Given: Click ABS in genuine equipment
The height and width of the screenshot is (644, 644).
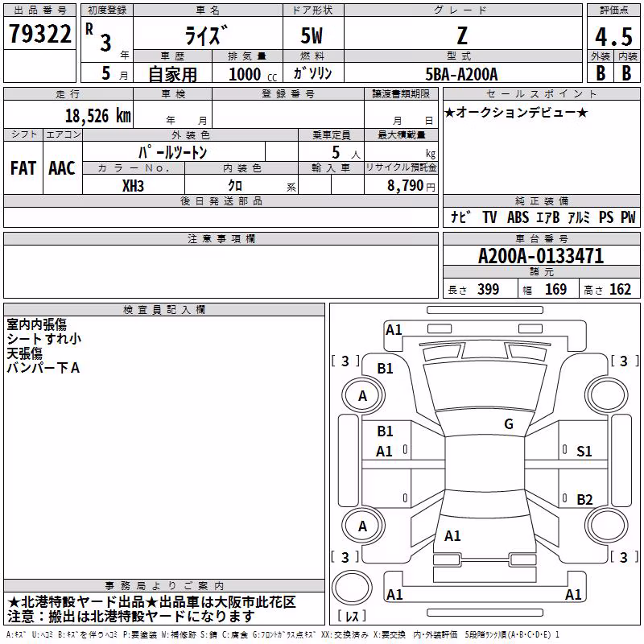Looking at the screenshot, I should click(518, 217).
